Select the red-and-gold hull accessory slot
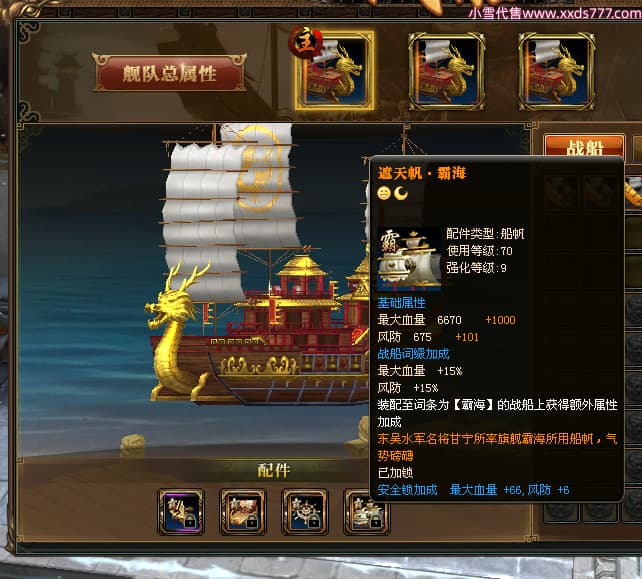The image size is (642, 579). (243, 512)
